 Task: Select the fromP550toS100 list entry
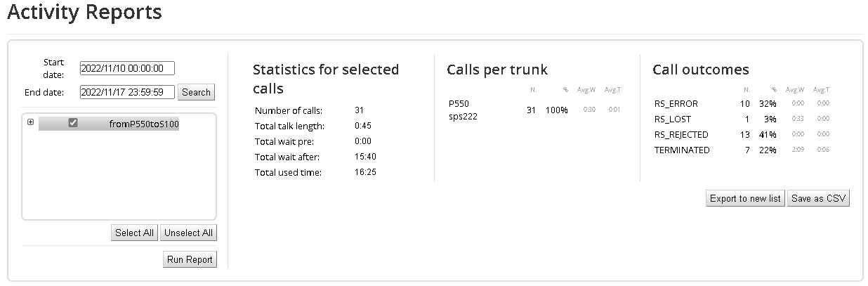click(x=144, y=124)
